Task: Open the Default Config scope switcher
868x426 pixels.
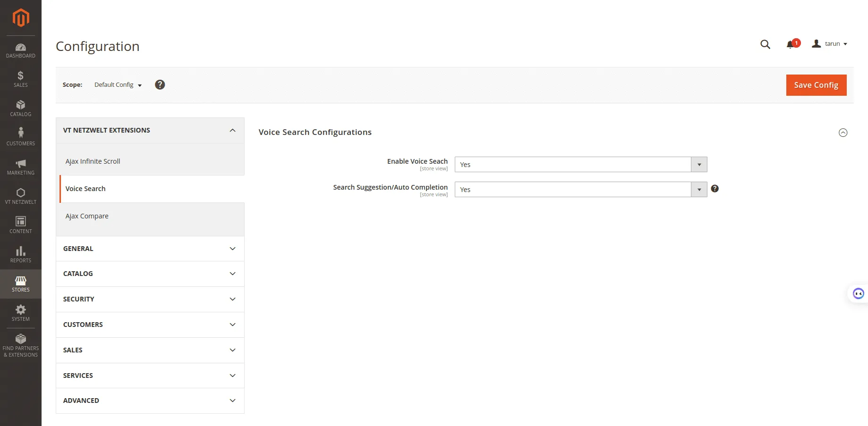Action: (118, 85)
